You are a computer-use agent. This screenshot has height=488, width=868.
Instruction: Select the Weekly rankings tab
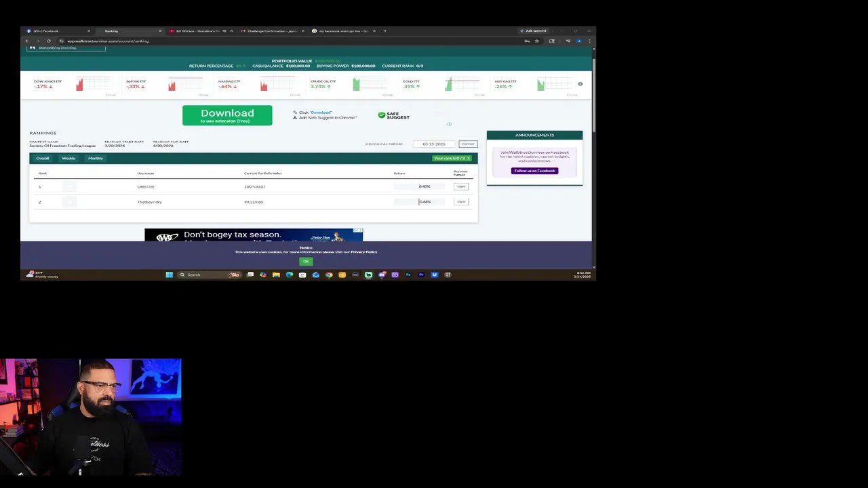click(68, 158)
